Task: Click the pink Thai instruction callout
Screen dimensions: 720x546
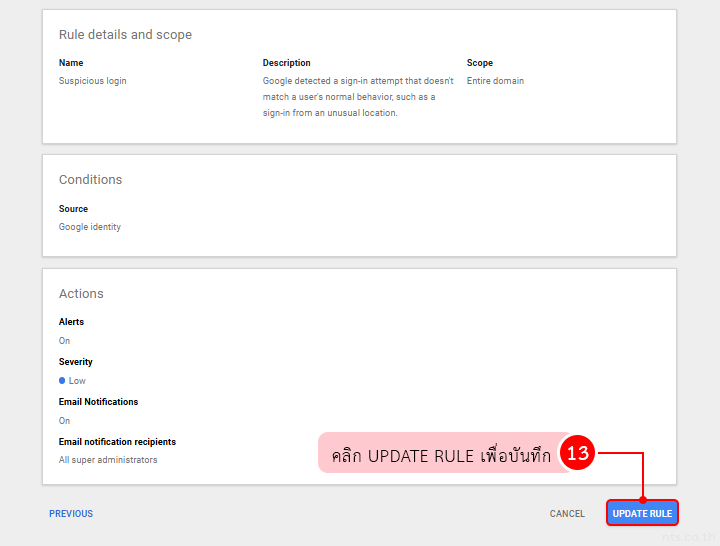Action: click(x=440, y=455)
